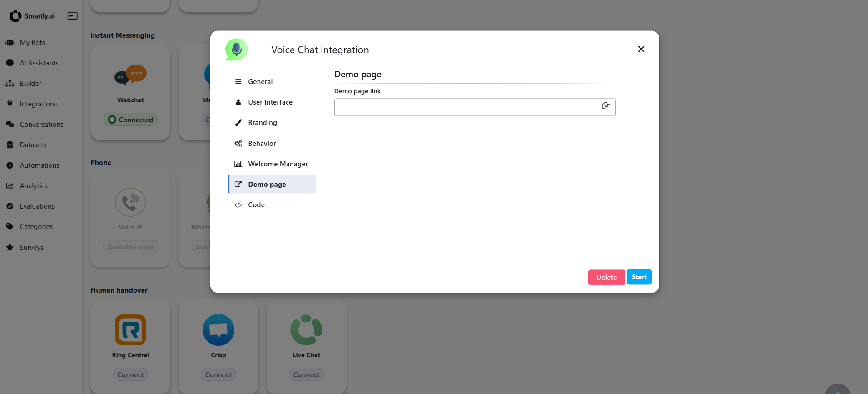Viewport: 868px width, 394px height.
Task: Click the General list icon
Action: [238, 82]
